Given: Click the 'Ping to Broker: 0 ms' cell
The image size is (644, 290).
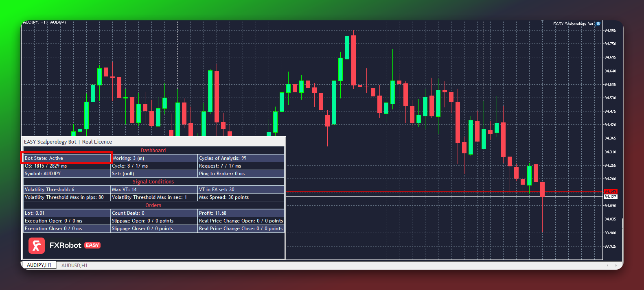Looking at the screenshot, I should point(241,174).
